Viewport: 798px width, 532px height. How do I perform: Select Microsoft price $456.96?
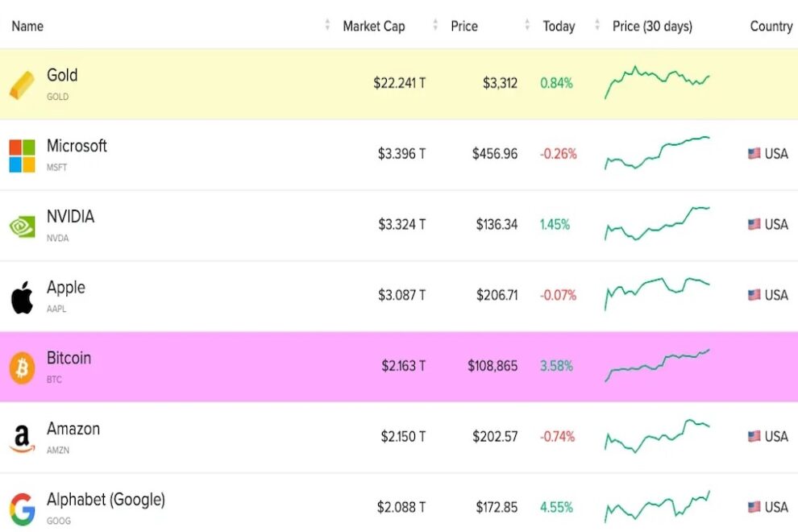click(x=495, y=154)
